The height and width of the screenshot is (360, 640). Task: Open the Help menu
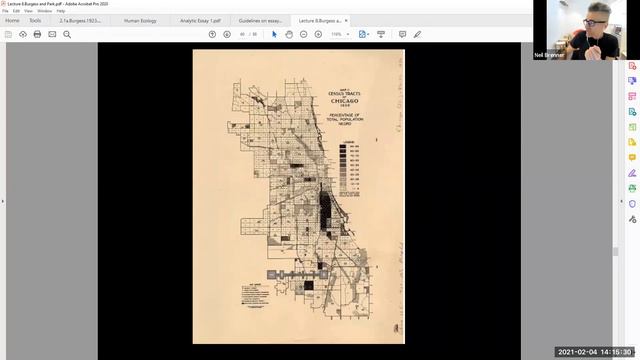[x=61, y=11]
